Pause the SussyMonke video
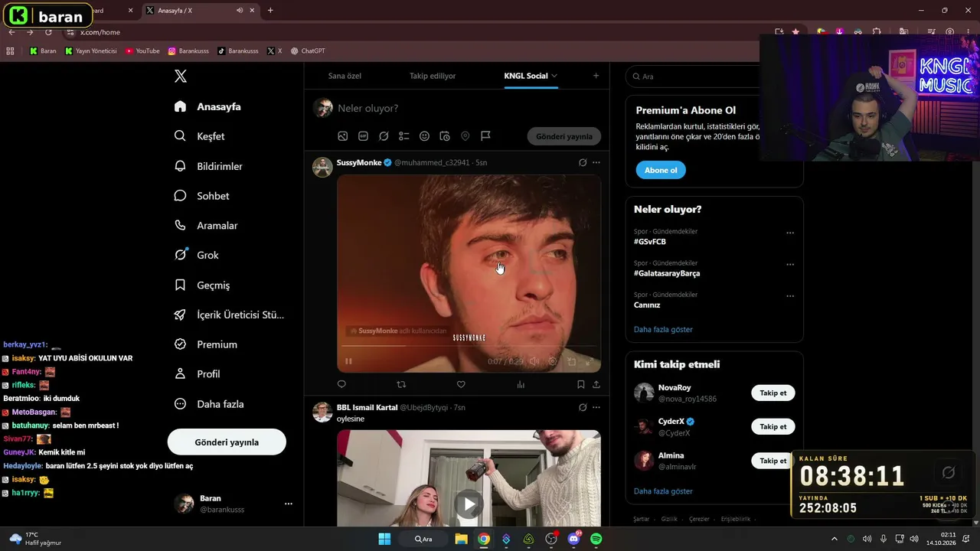 (x=348, y=361)
